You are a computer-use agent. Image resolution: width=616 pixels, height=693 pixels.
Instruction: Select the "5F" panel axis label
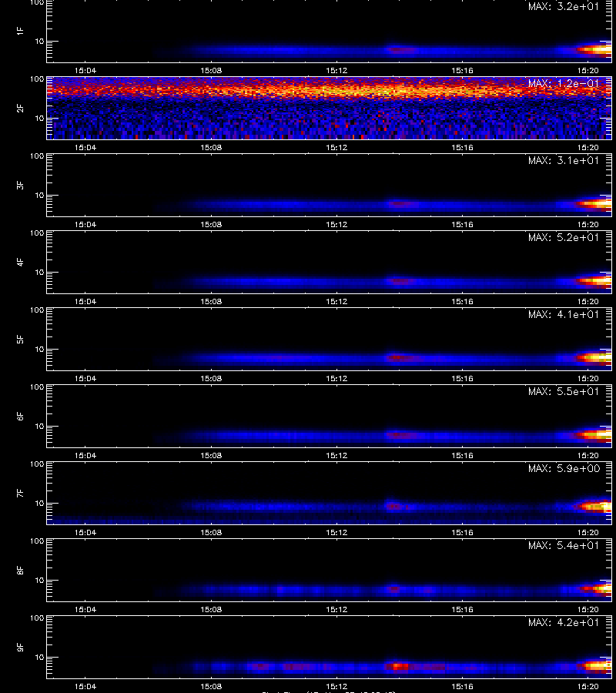[20, 339]
